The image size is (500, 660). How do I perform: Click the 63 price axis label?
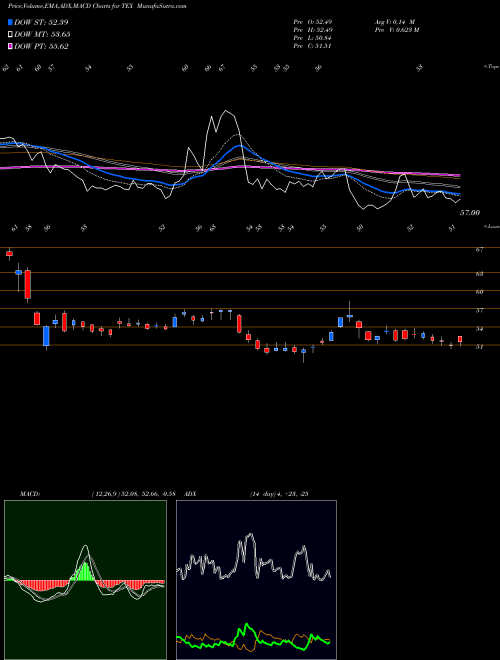click(x=479, y=274)
